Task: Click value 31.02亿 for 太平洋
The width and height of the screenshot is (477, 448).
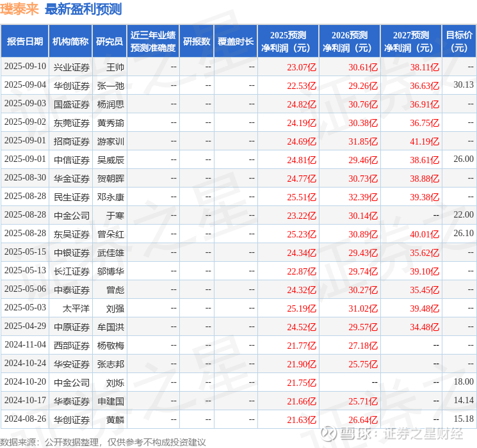Action: 363,308
